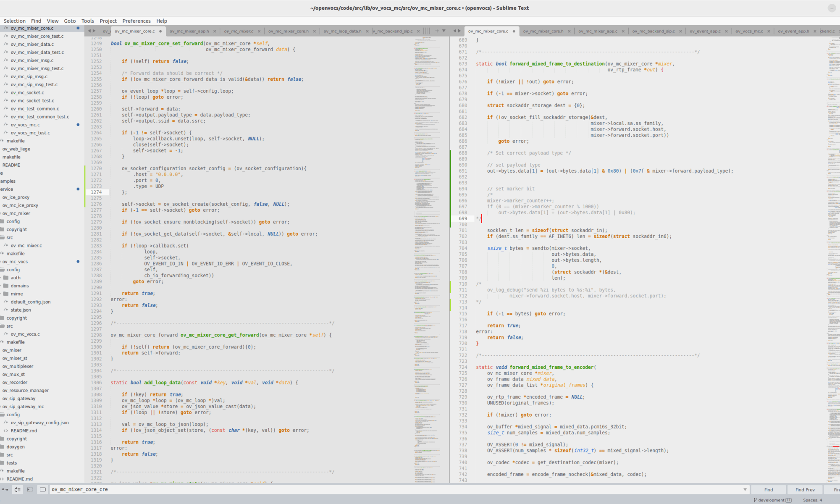Expand the tests folder

[x=12, y=463]
